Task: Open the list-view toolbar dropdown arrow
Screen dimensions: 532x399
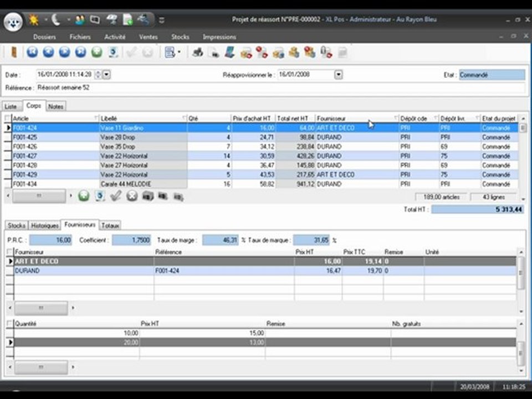Action: 179,53
